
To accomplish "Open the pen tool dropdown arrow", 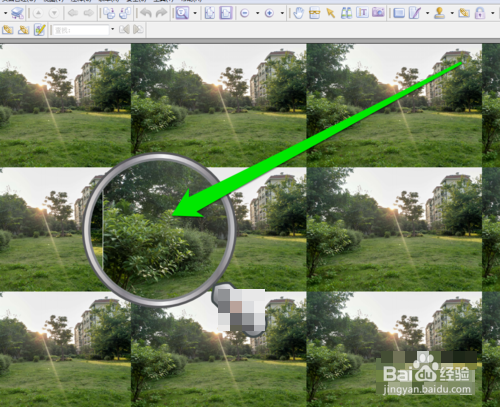I will [x=427, y=13].
